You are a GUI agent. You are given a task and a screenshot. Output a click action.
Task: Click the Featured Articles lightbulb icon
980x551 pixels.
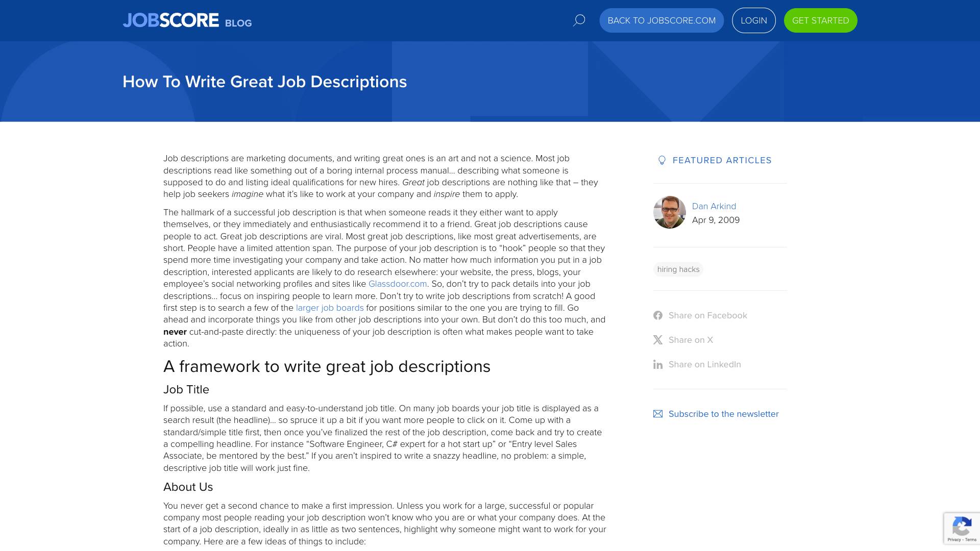pyautogui.click(x=662, y=160)
